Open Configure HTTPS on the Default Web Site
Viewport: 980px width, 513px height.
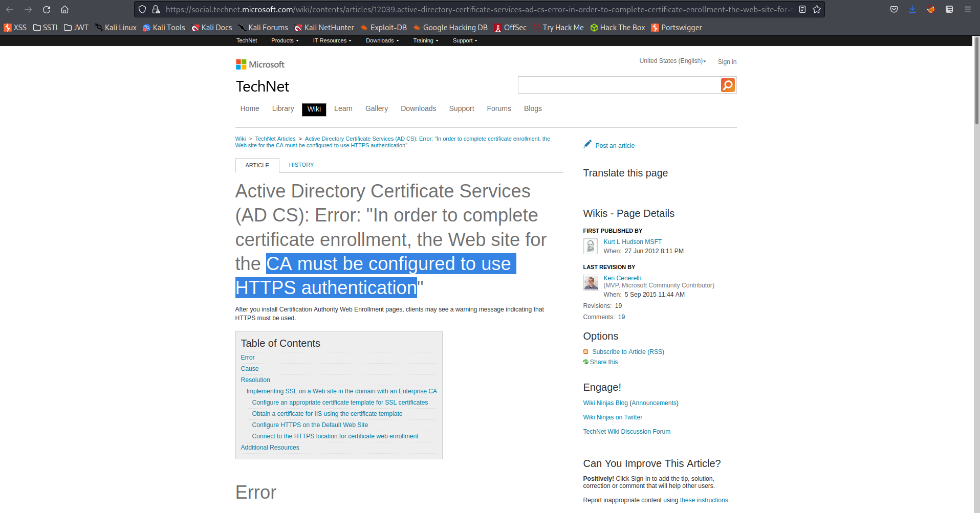310,425
